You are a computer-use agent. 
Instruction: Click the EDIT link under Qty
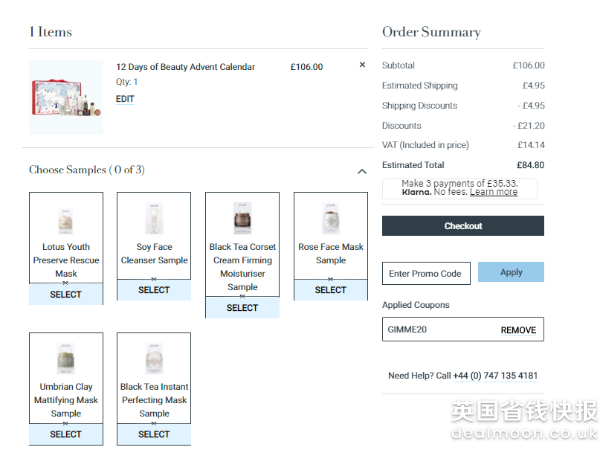(125, 99)
